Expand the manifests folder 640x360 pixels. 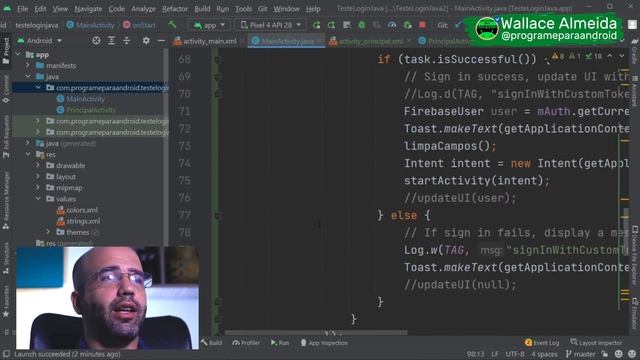point(28,65)
